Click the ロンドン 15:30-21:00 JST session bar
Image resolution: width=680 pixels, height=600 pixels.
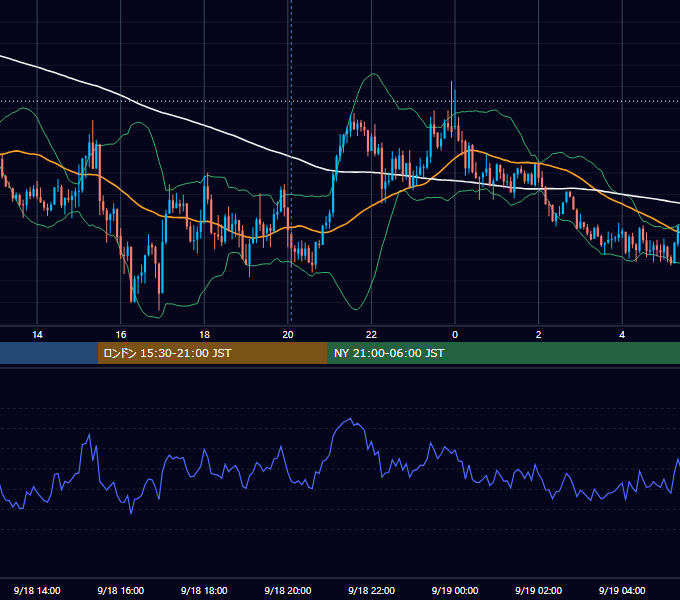tap(212, 353)
